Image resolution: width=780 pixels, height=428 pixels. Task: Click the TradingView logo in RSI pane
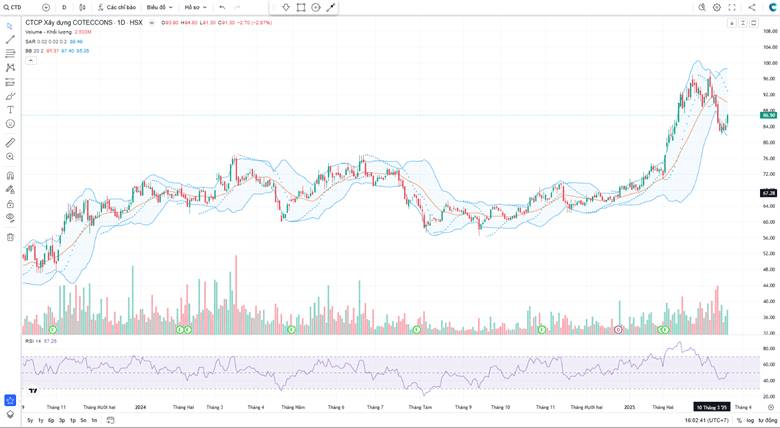click(x=33, y=391)
